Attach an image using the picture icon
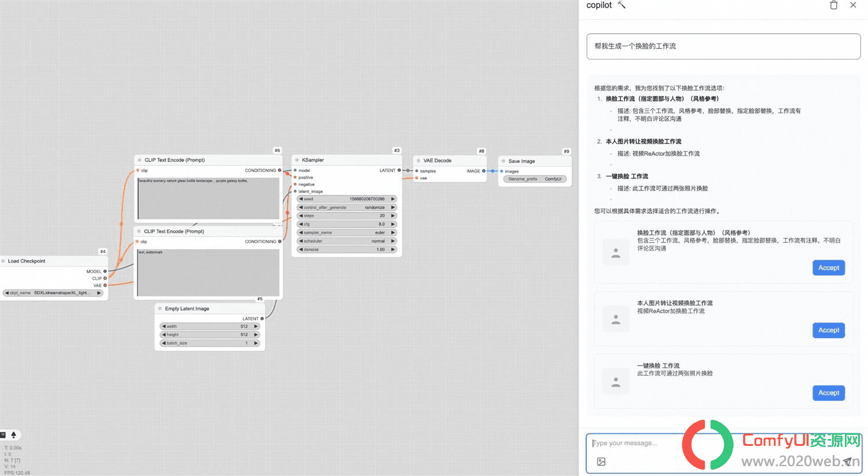This screenshot has width=868, height=476. [601, 462]
